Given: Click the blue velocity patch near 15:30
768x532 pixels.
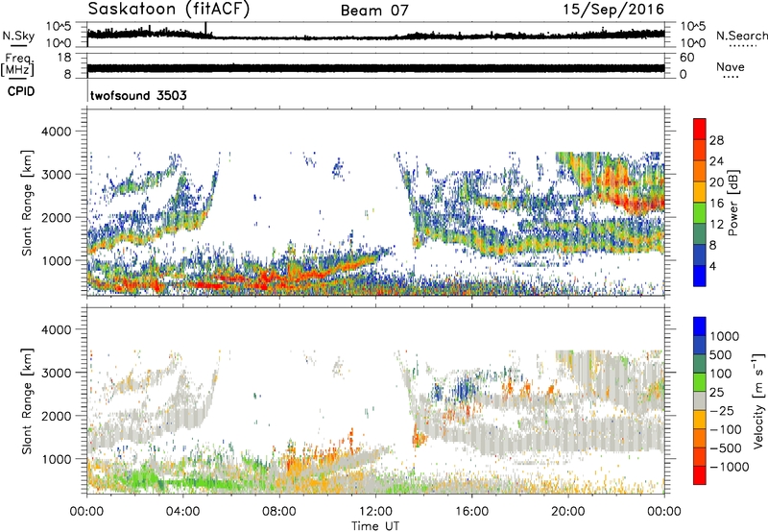Looking at the screenshot, I should click(x=463, y=390).
